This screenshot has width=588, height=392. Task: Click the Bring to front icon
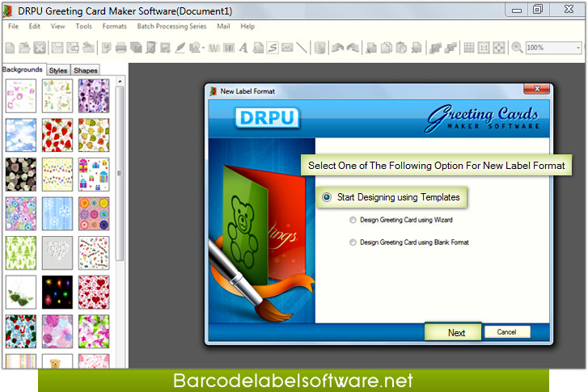click(435, 48)
